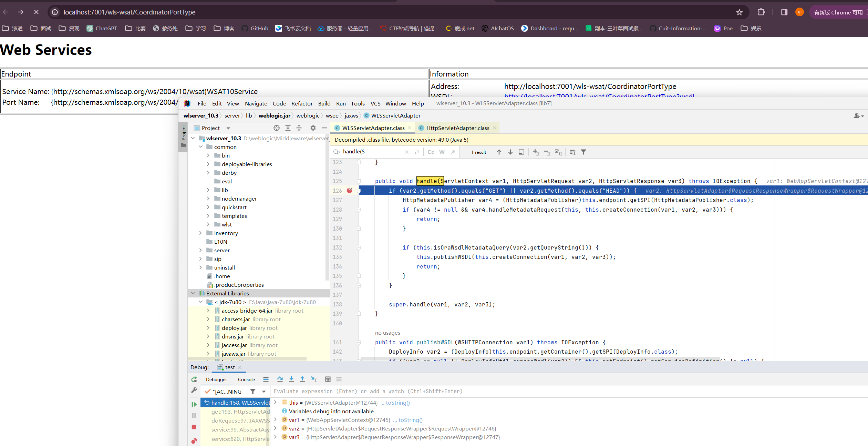Toggle multiline search filter options icon

[x=572, y=152]
